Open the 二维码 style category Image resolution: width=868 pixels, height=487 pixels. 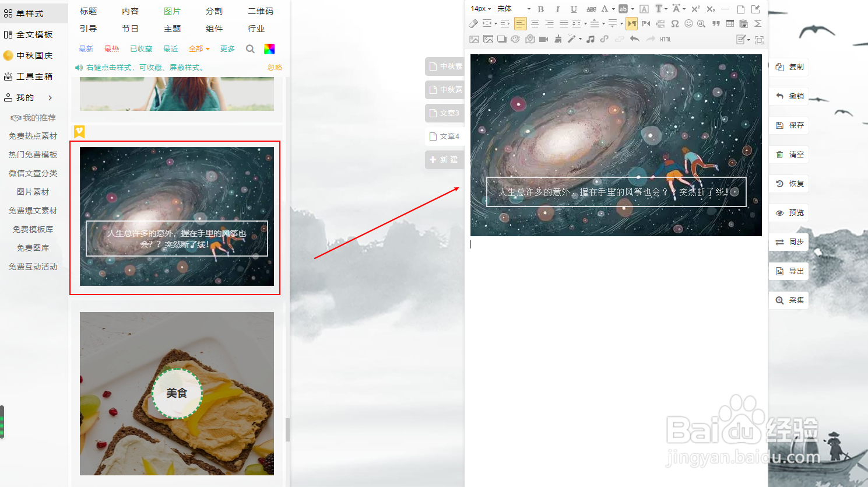pos(261,11)
